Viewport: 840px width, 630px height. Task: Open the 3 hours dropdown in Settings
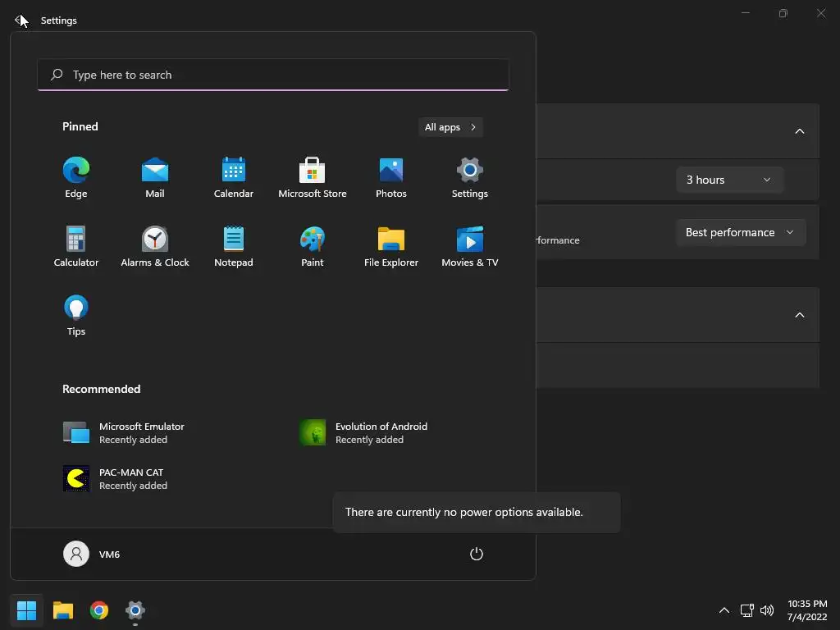click(729, 180)
